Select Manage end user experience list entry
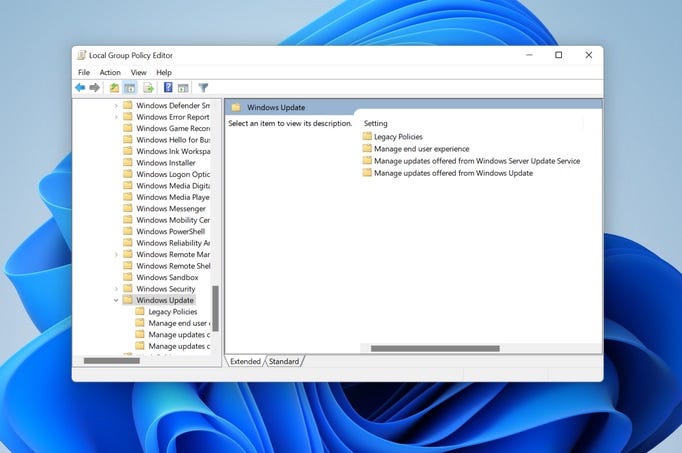682x453 pixels. 422,149
